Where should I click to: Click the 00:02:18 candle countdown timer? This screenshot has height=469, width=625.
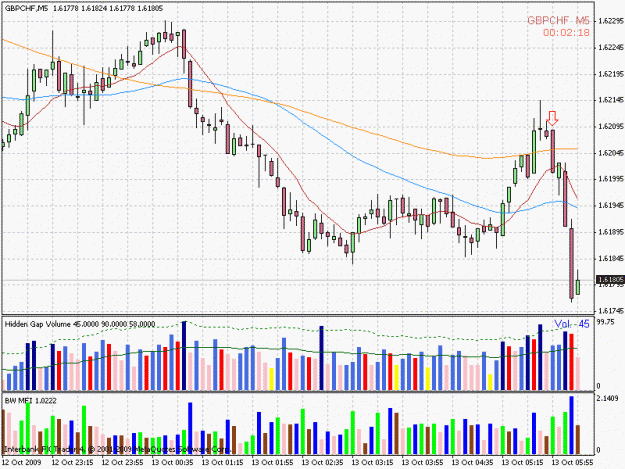[x=566, y=33]
